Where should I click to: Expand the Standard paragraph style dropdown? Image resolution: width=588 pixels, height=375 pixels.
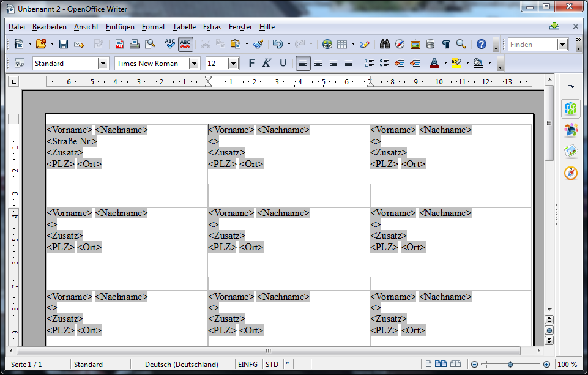102,63
